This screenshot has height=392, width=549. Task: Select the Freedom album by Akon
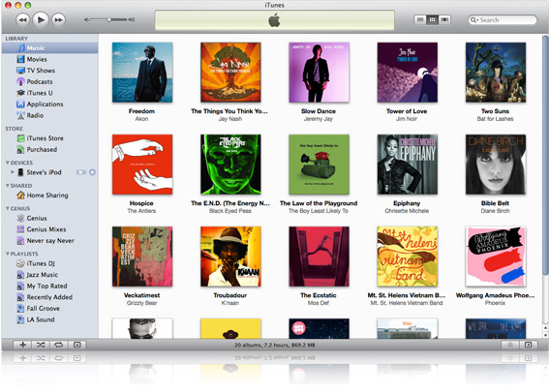142,73
